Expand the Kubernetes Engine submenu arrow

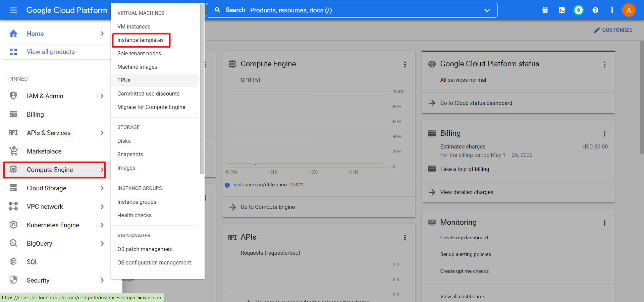pyautogui.click(x=102, y=225)
